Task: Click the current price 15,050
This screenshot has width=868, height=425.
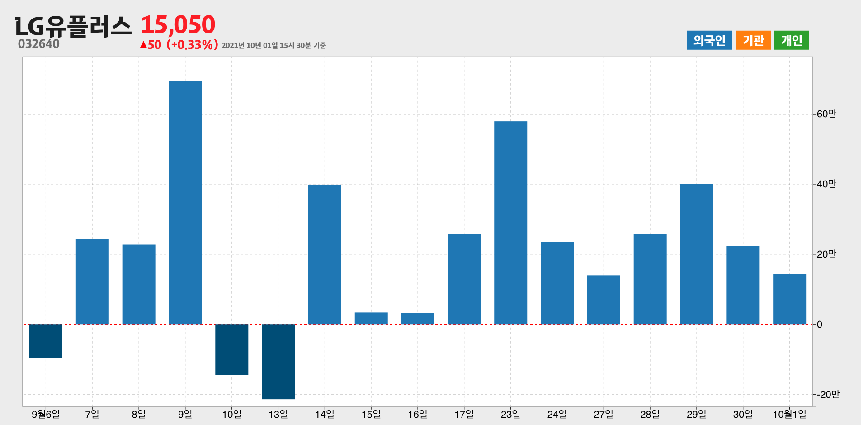Action: (178, 24)
